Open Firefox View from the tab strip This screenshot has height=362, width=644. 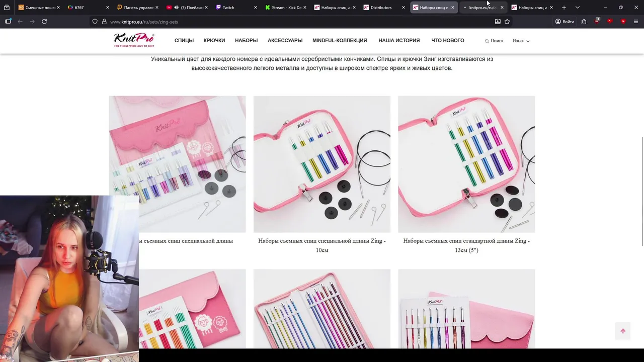[7, 8]
